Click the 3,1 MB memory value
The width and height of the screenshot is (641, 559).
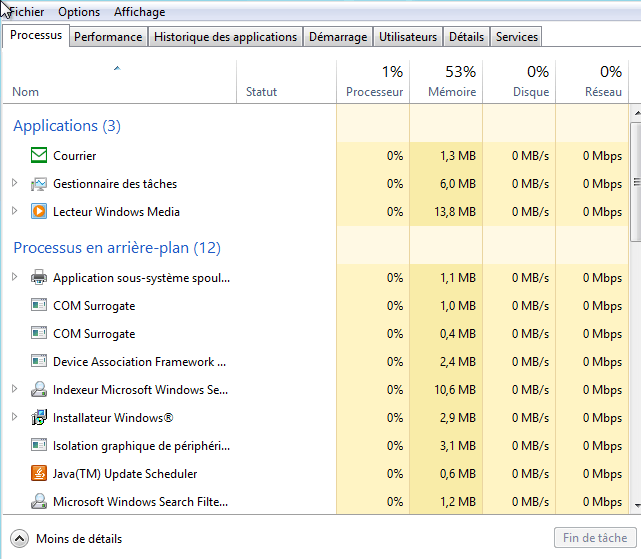458,445
